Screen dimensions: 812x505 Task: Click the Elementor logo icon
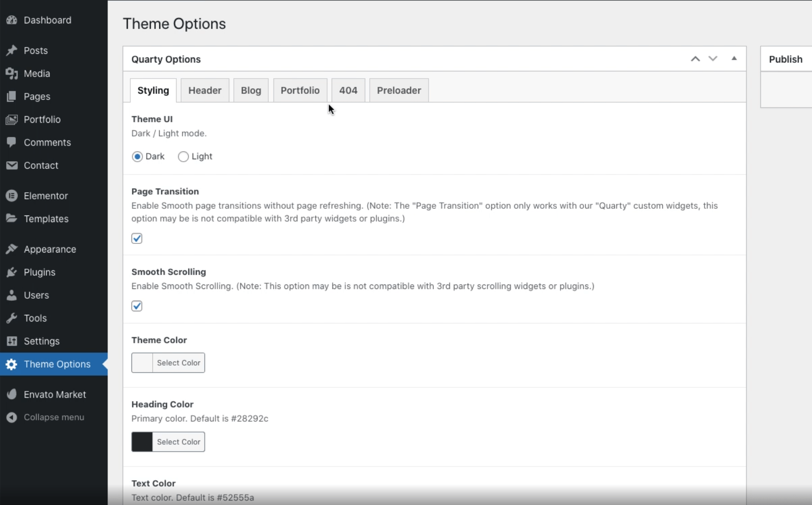pos(12,196)
